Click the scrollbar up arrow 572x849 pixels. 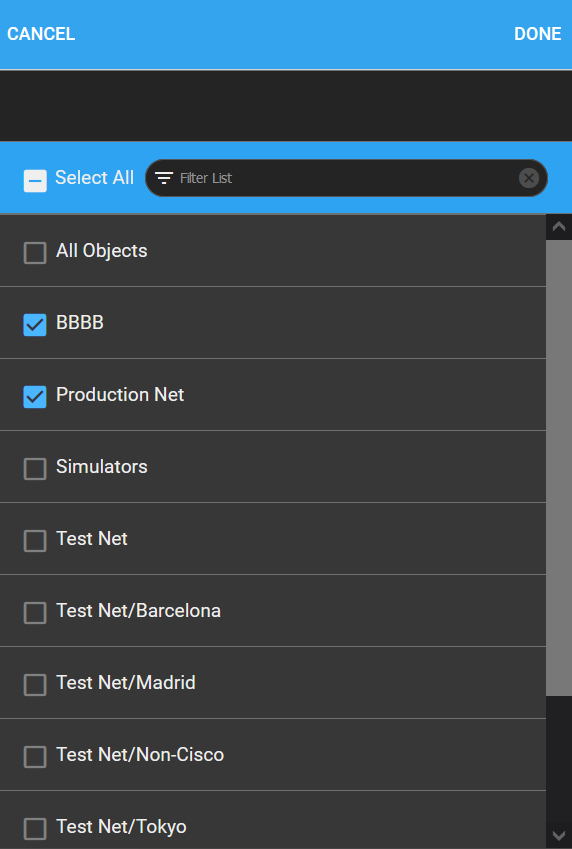tap(558, 227)
